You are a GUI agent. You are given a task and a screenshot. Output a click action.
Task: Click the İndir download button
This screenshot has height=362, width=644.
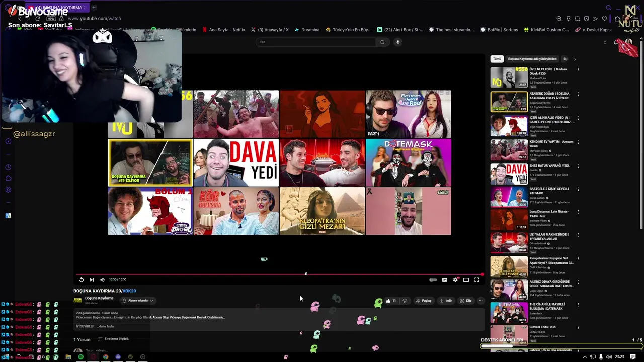click(x=446, y=301)
